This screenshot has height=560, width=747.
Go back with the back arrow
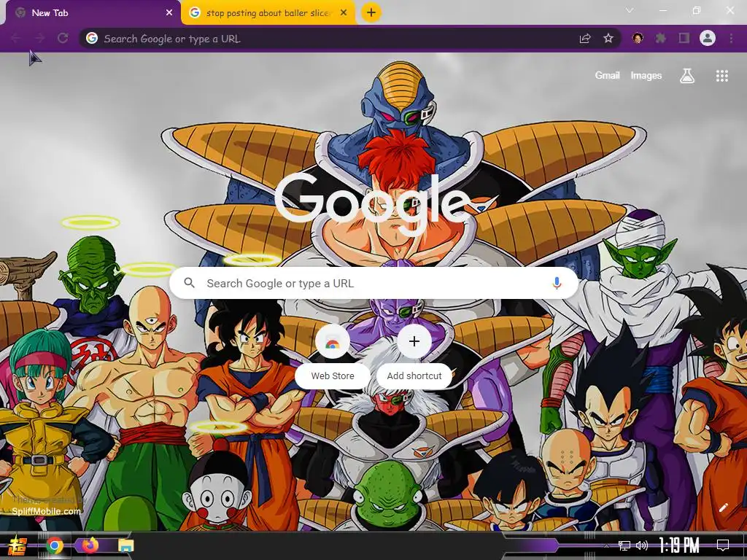[x=16, y=38]
